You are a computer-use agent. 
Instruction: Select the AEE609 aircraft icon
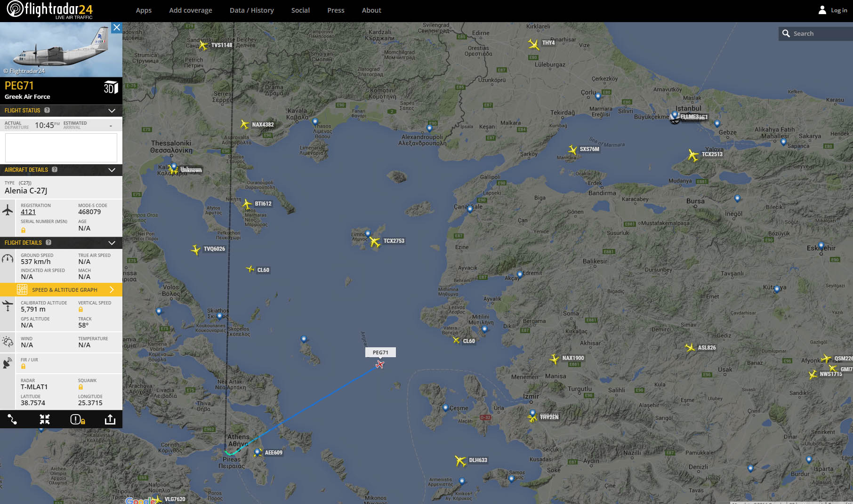[258, 452]
